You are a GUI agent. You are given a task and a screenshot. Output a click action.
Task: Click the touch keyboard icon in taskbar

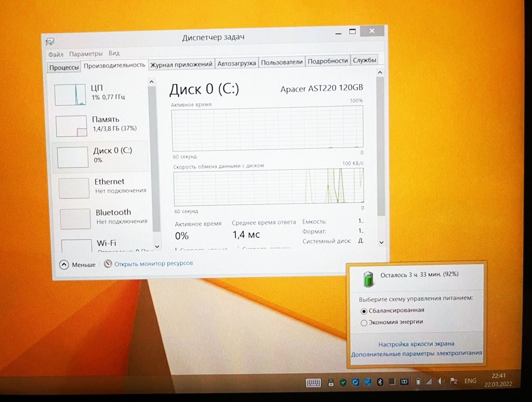pyautogui.click(x=313, y=383)
